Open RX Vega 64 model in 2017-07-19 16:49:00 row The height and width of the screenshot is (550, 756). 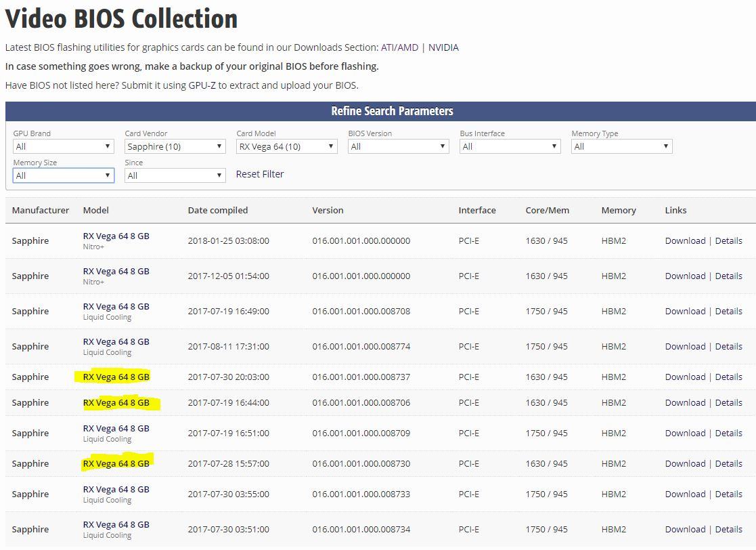tap(116, 306)
